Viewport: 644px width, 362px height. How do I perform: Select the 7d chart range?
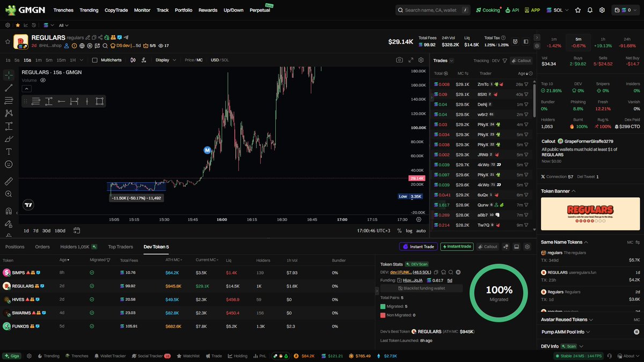36,231
